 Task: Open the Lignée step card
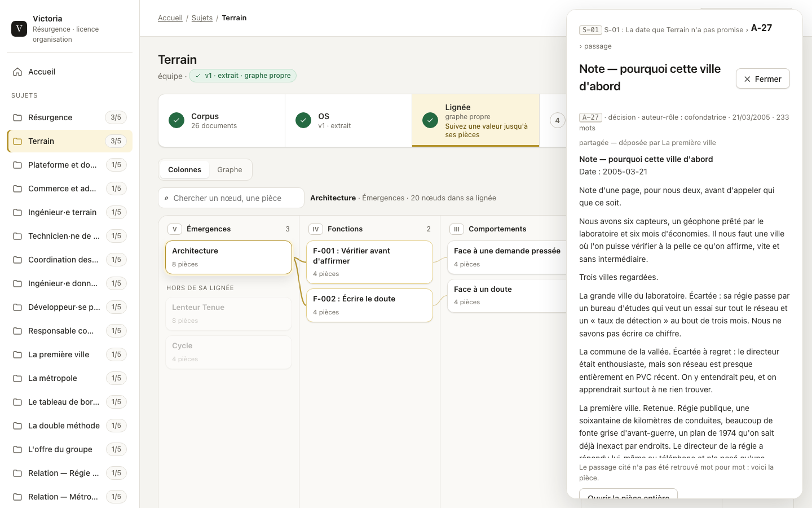pyautogui.click(x=475, y=120)
